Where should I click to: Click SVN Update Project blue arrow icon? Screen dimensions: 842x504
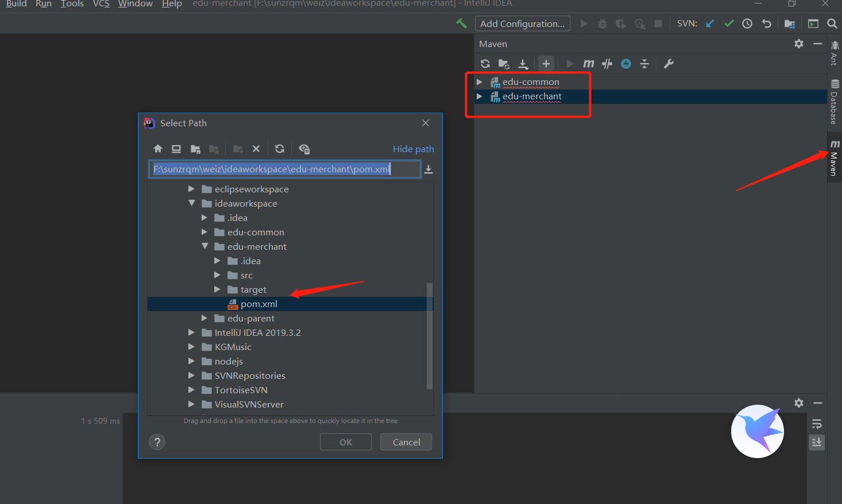tap(710, 24)
